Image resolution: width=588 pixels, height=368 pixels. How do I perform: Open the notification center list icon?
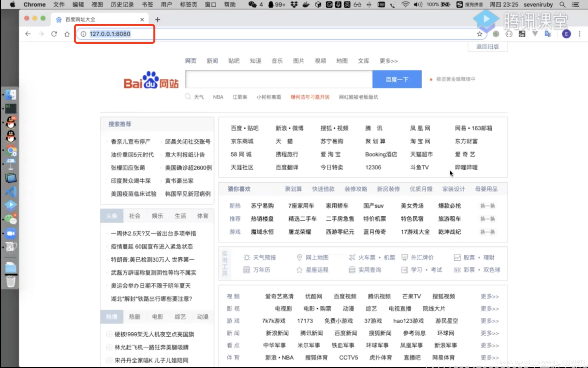pos(575,4)
